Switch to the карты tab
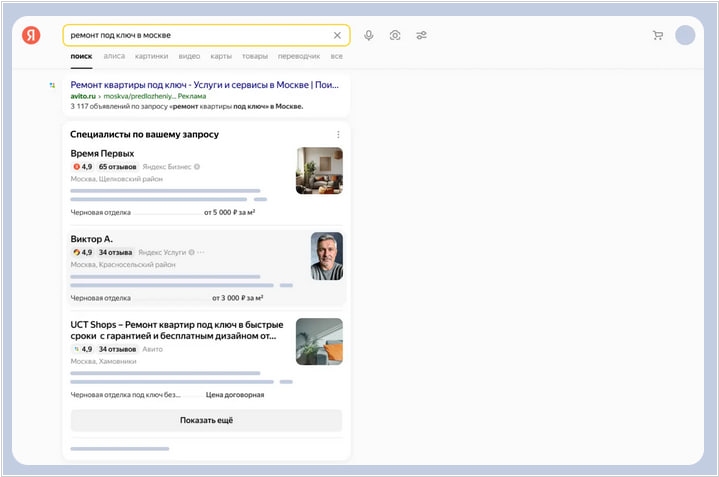Screen dimensions: 719x477 tap(221, 56)
